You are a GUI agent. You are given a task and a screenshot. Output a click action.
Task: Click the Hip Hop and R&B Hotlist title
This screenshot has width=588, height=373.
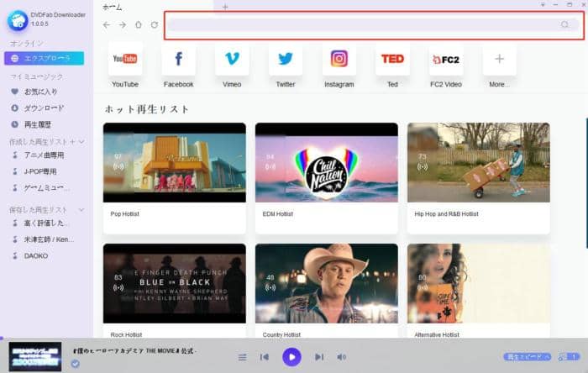446,214
